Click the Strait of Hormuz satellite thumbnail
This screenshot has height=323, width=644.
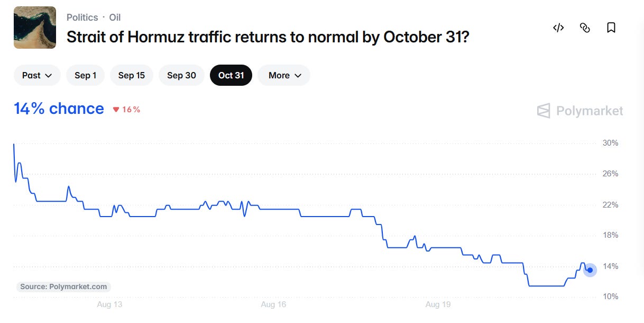35,28
